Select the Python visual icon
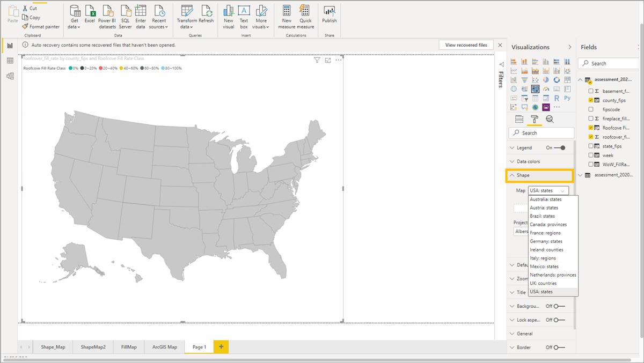The height and width of the screenshot is (363, 644). 568,98
